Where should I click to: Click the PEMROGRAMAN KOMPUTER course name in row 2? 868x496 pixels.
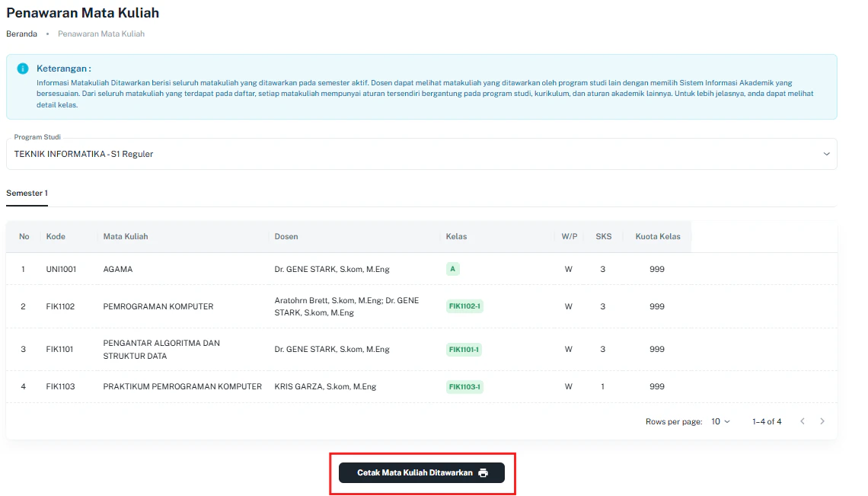click(x=158, y=306)
